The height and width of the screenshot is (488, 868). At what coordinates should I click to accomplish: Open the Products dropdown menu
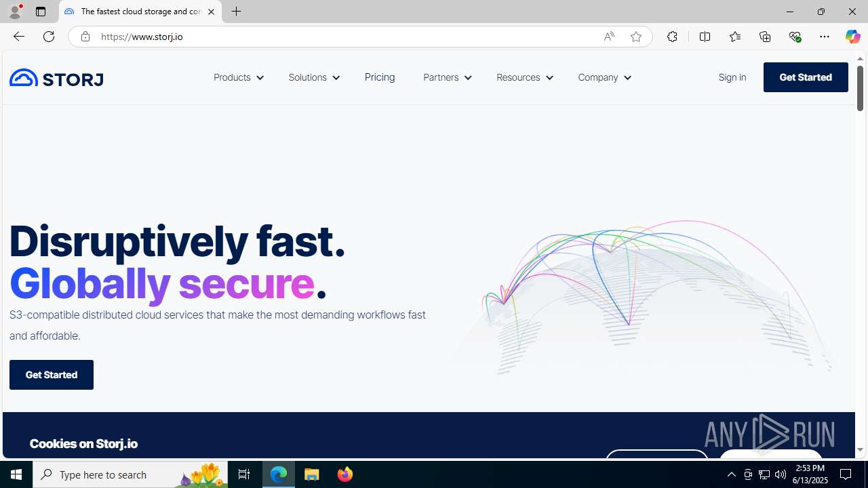pyautogui.click(x=238, y=77)
